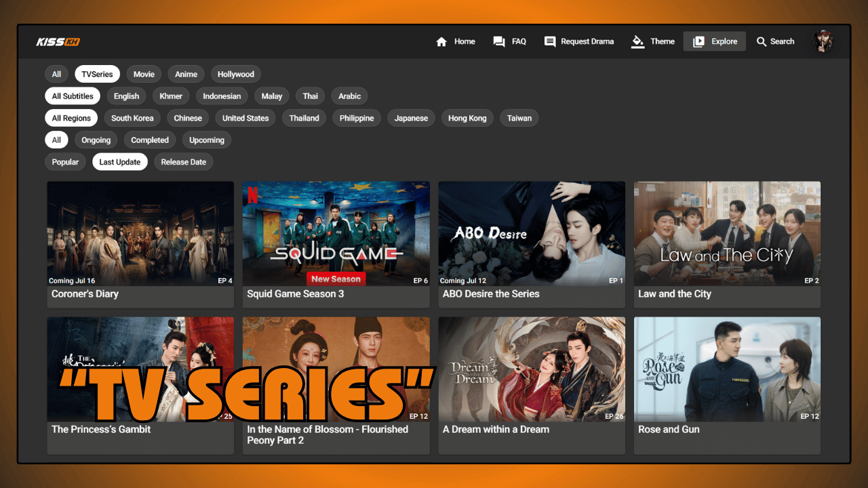Click the Request Drama icon
This screenshot has width=868, height=488.
(x=549, y=41)
